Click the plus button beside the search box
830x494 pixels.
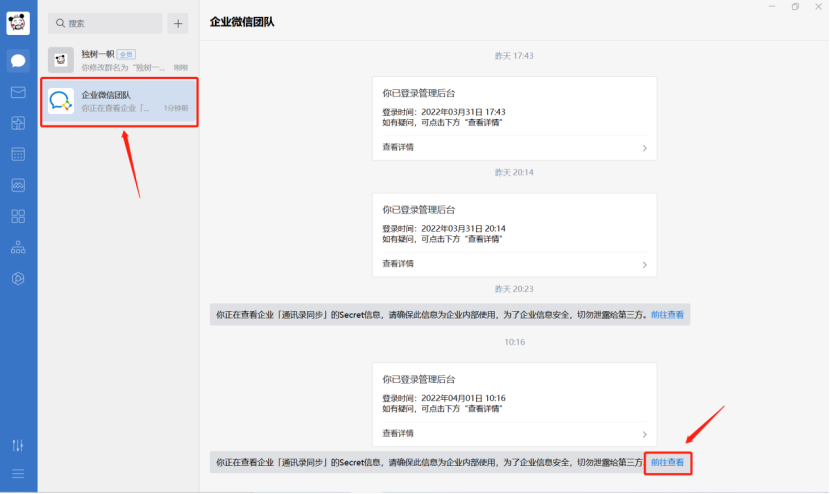pyautogui.click(x=178, y=23)
